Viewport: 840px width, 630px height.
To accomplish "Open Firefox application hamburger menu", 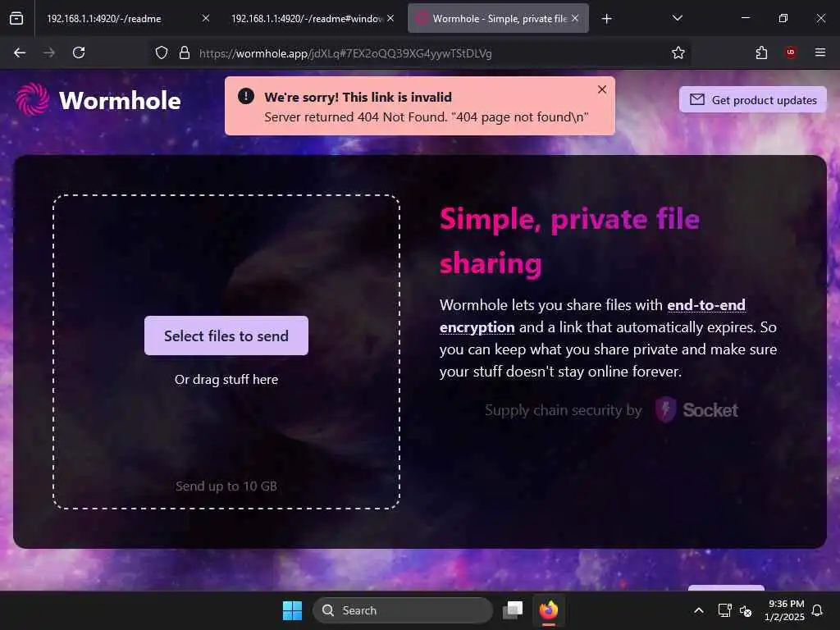I will click(820, 52).
